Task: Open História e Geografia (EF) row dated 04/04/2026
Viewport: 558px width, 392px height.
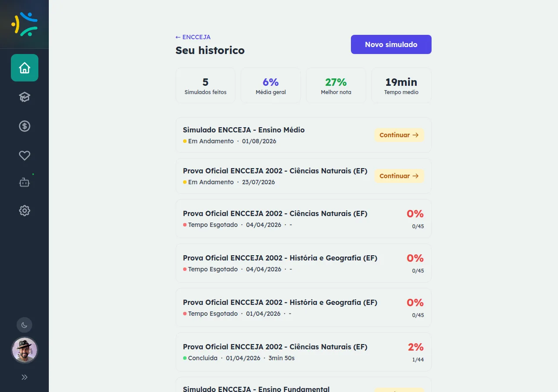Action: [303, 263]
